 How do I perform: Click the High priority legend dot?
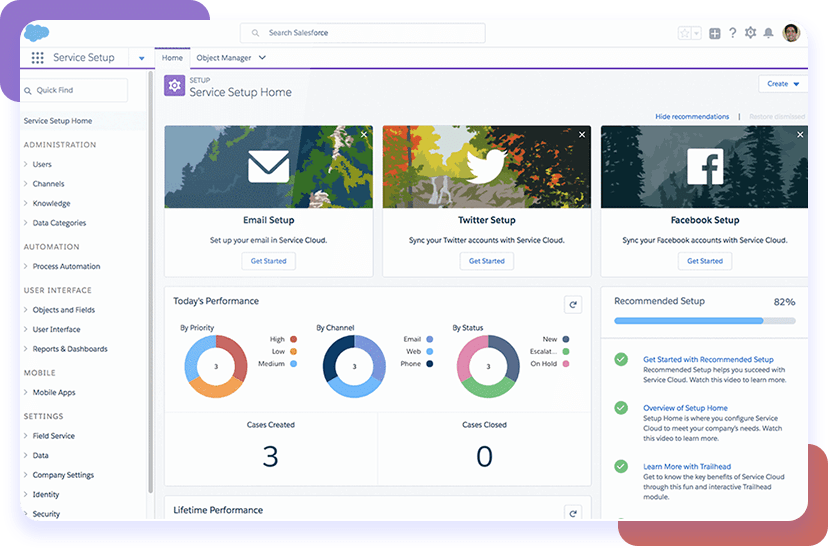pos(294,339)
